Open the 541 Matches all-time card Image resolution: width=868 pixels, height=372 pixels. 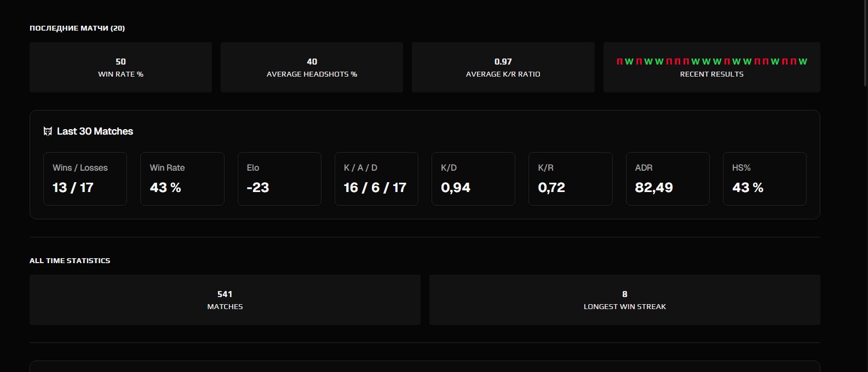tap(225, 300)
